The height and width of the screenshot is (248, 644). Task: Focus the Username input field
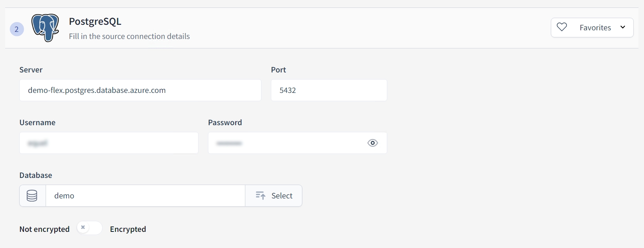click(x=109, y=143)
